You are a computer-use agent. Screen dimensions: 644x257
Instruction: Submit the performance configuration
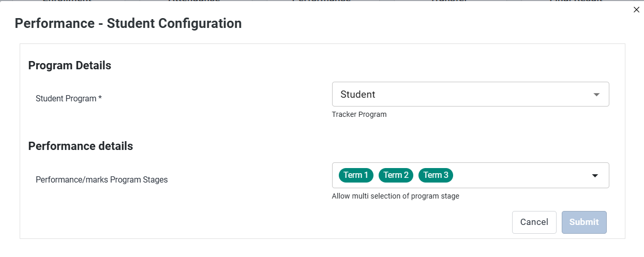click(584, 222)
